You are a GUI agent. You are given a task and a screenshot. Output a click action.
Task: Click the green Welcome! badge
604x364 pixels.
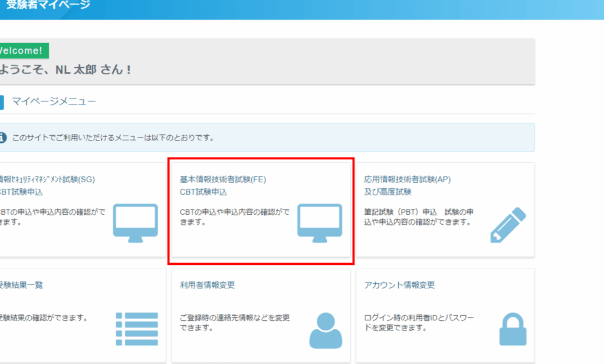pos(24,51)
